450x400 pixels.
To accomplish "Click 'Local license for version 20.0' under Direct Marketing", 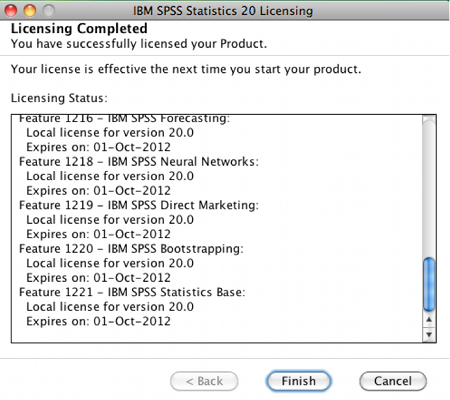I will 110,220.
